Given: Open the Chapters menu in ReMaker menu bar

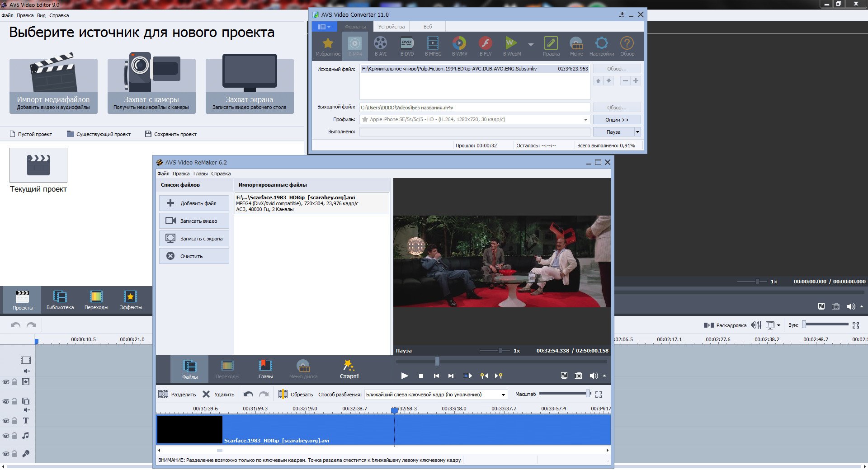Looking at the screenshot, I should [x=200, y=174].
